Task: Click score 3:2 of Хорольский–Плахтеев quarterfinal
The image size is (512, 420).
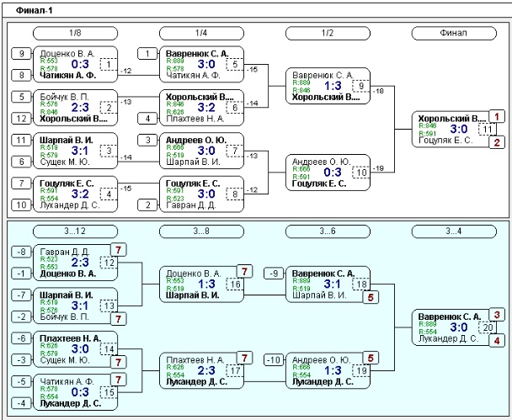Action: 206,108
